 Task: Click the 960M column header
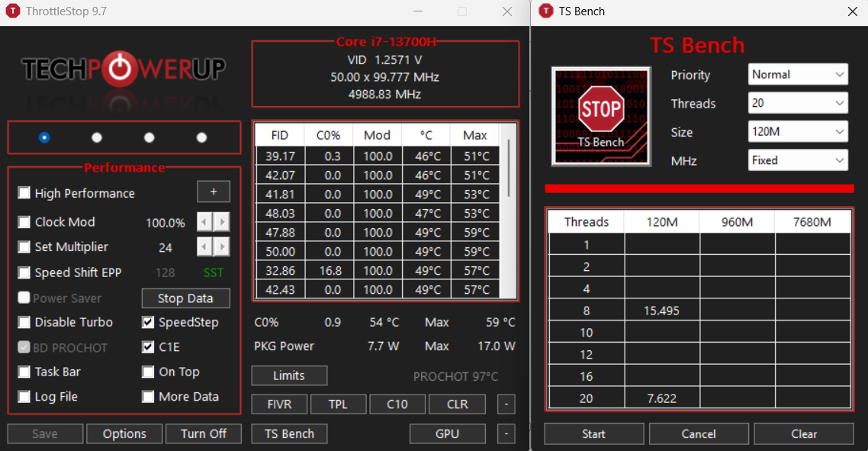click(x=737, y=222)
